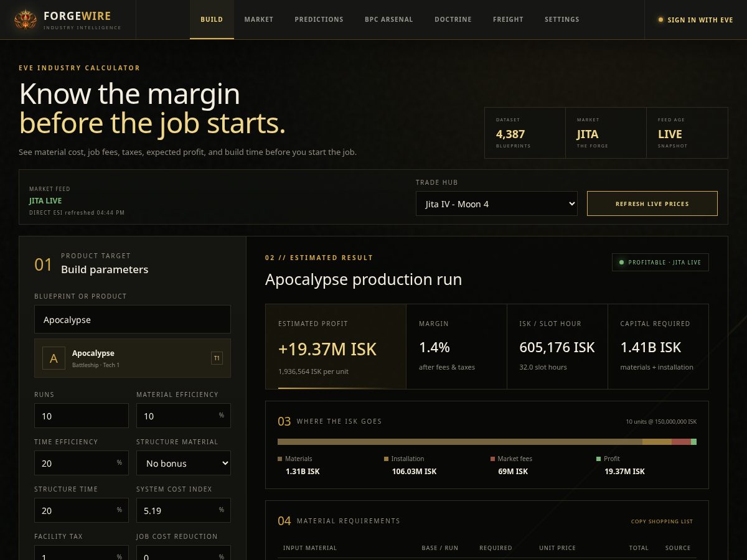747x560 pixels.
Task: Click the System Cost Index input
Action: point(184,510)
